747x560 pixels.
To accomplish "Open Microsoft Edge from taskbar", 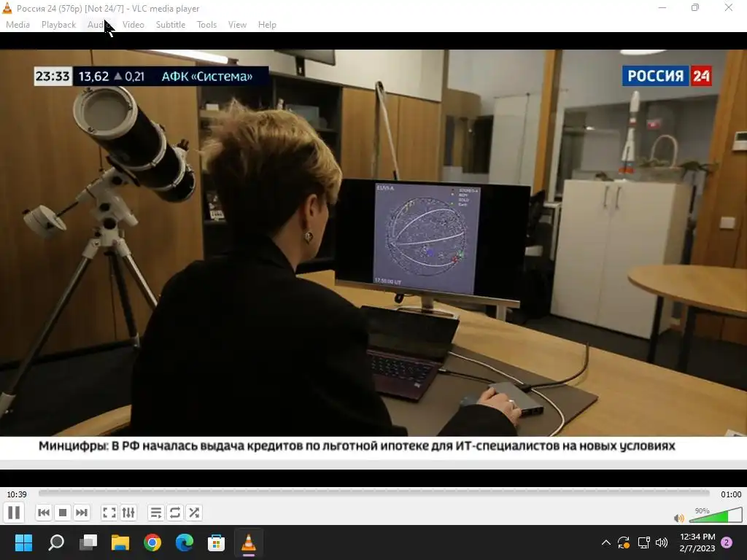I will (185, 542).
